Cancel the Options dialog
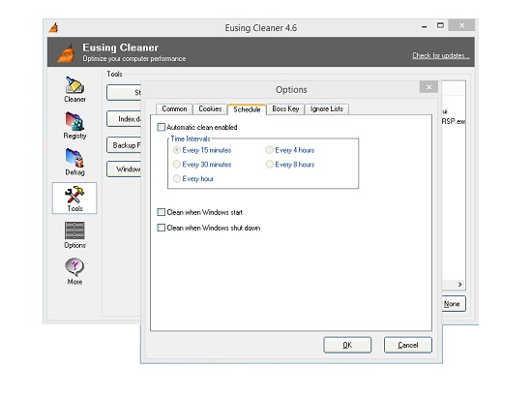The height and width of the screenshot is (399, 532). 408,345
